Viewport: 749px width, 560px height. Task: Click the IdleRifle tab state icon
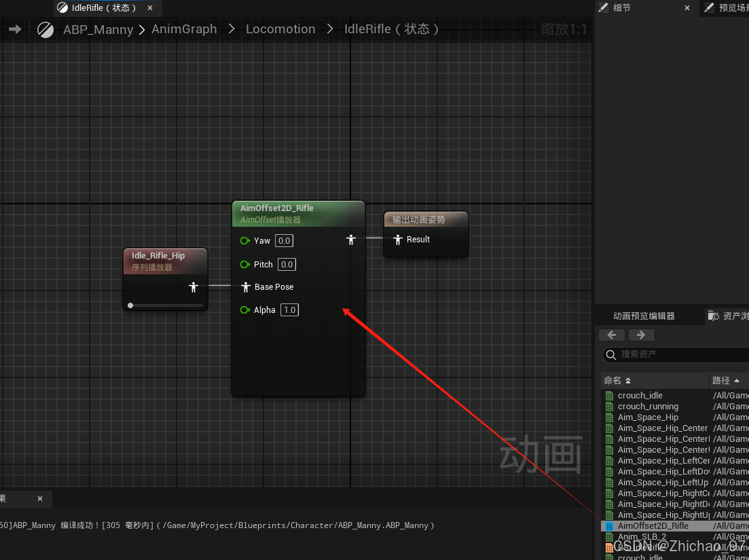tap(62, 7)
